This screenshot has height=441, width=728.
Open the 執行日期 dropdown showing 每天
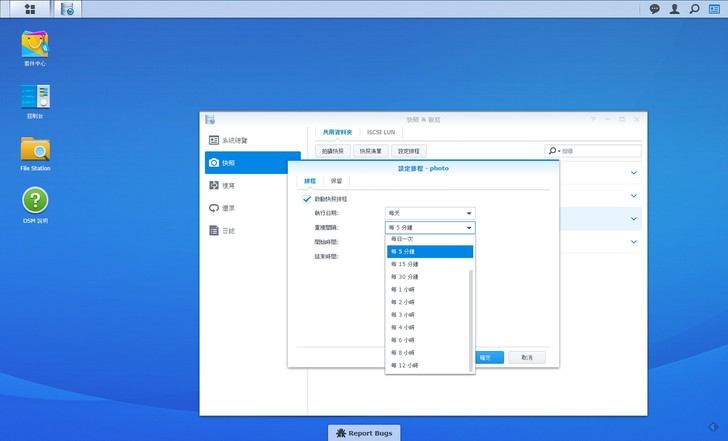pos(429,213)
